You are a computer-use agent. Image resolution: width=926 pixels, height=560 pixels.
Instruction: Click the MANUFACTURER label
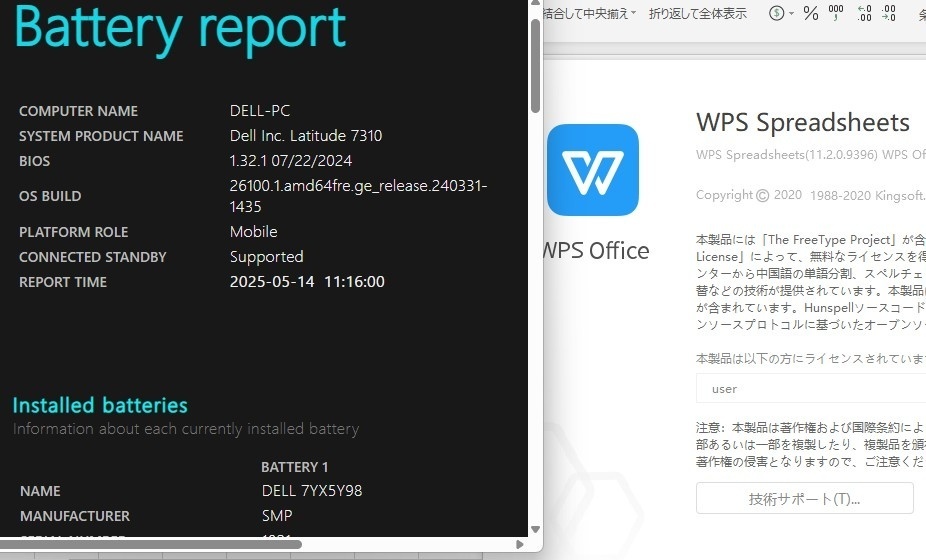75,516
